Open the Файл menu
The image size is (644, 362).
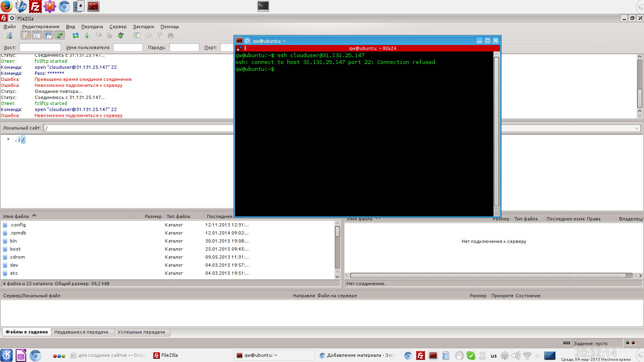pos(10,27)
